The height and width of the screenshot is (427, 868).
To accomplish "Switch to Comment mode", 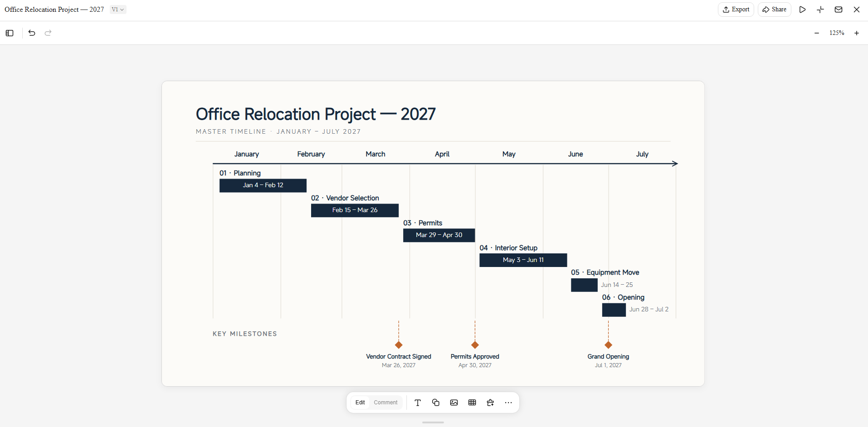I will pyautogui.click(x=385, y=403).
